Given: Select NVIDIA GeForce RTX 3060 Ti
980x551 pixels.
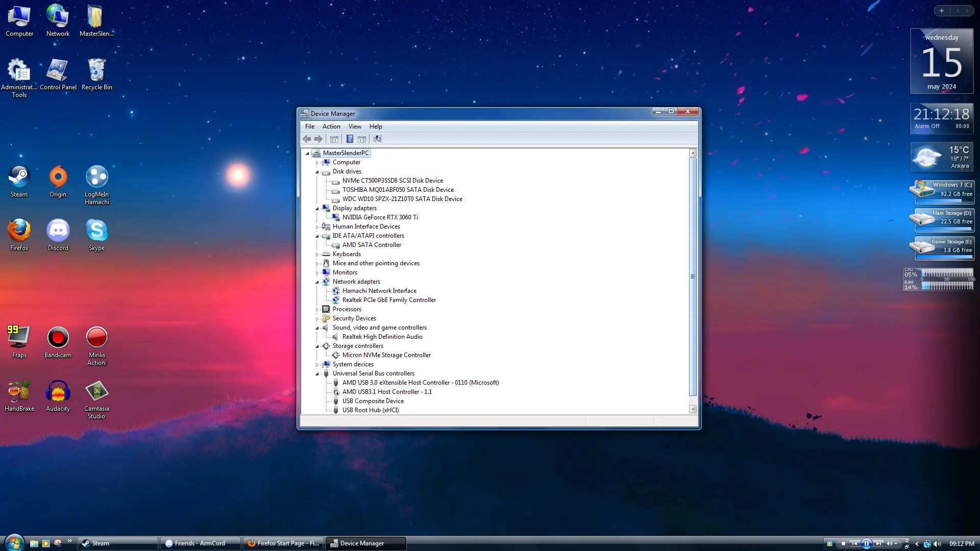Looking at the screenshot, I should coord(380,217).
